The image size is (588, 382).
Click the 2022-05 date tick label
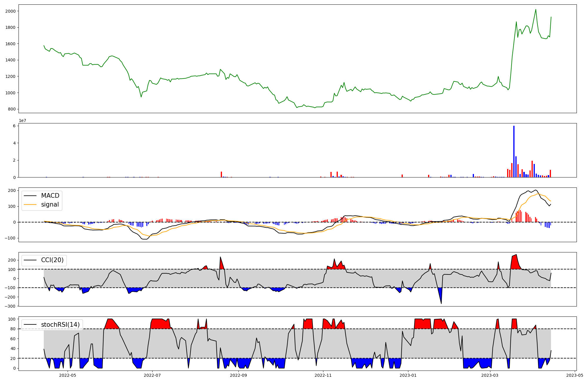68,375
